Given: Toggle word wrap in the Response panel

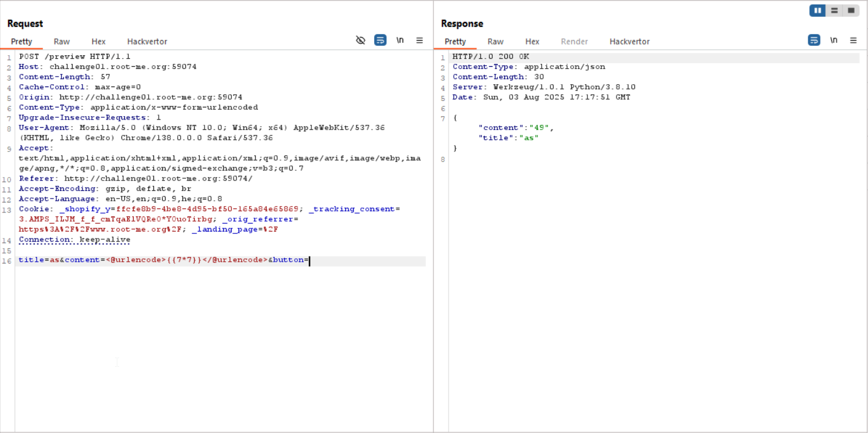Looking at the screenshot, I should click(814, 40).
